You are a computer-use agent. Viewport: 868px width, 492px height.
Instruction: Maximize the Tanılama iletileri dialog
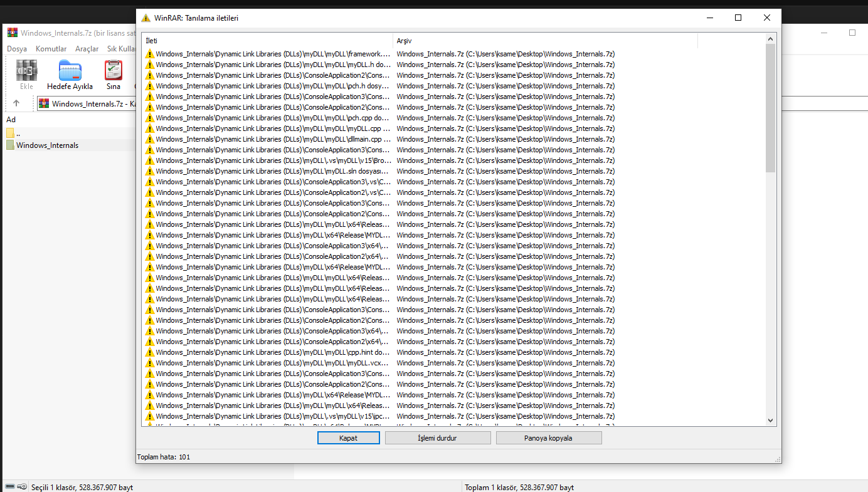click(738, 18)
